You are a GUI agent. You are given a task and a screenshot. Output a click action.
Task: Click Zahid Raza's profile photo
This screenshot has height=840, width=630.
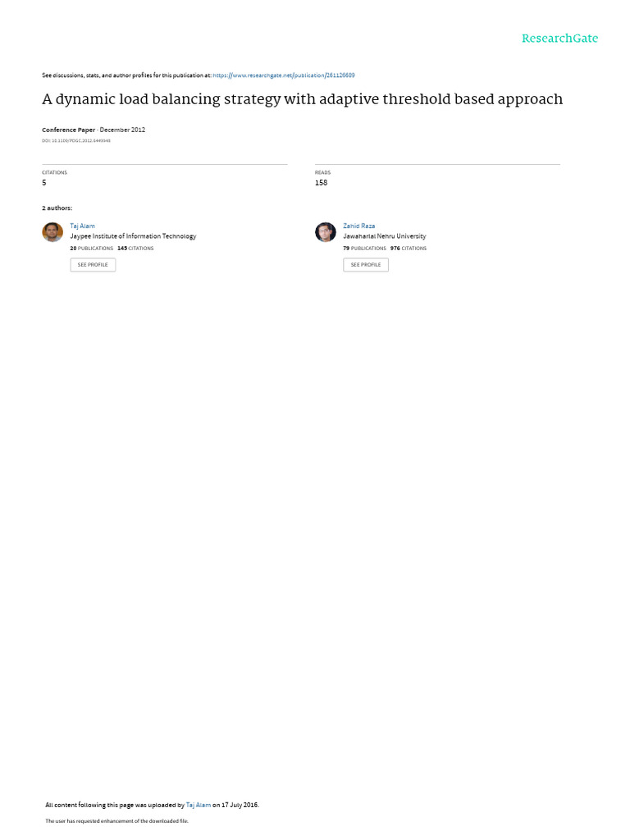325,232
